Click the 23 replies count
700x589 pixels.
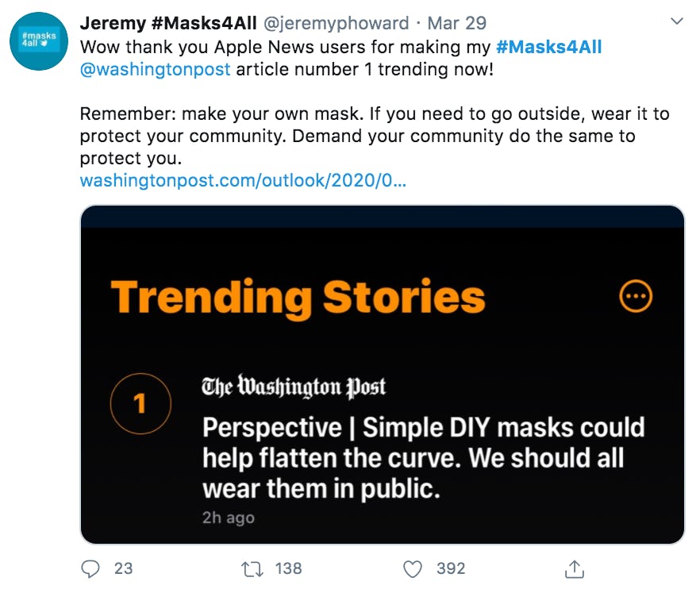click(x=123, y=568)
